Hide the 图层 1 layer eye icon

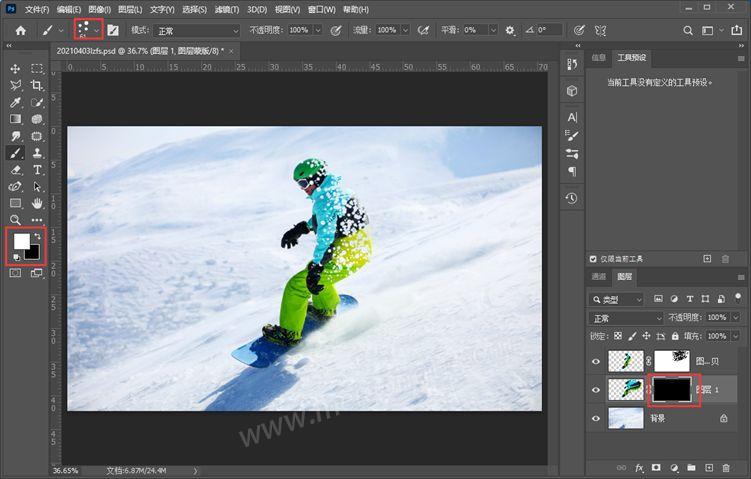pyautogui.click(x=596, y=390)
